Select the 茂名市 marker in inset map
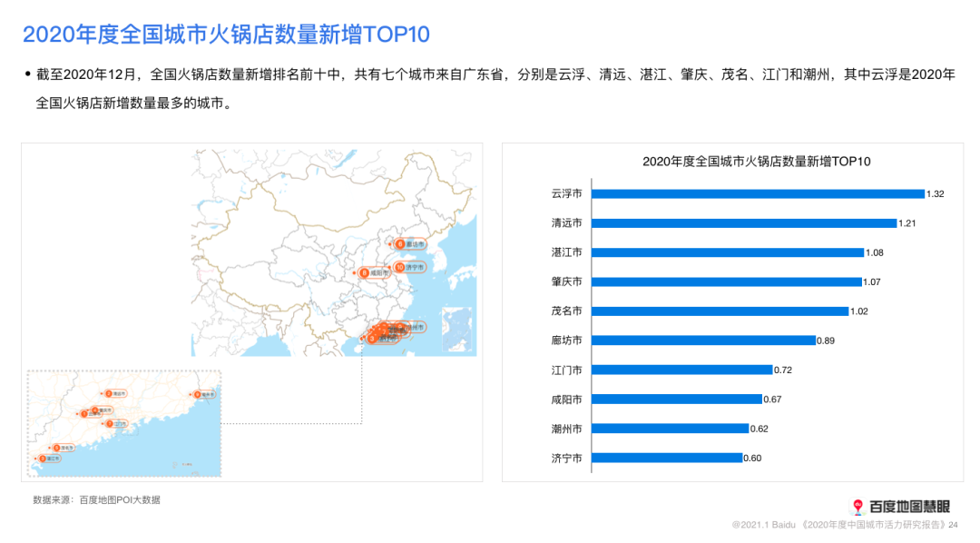The image size is (980, 543). coord(57,447)
